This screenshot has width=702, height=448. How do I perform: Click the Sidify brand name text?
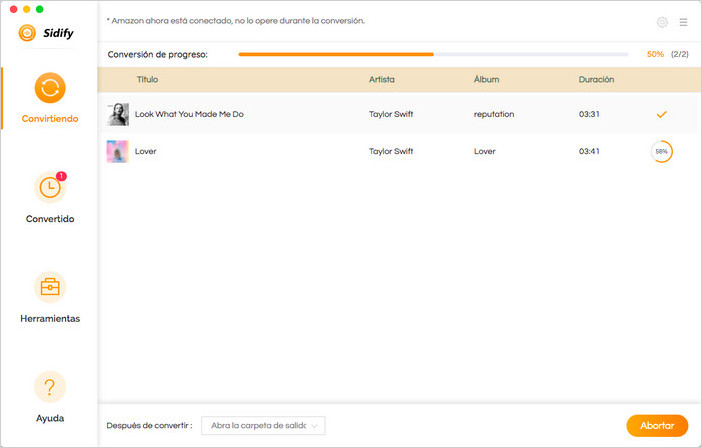58,33
